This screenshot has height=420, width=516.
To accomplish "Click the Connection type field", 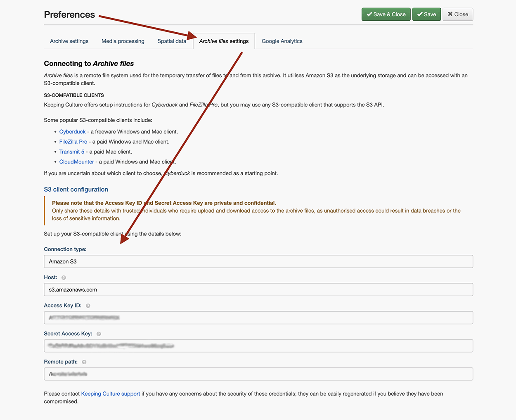I will click(x=258, y=261).
